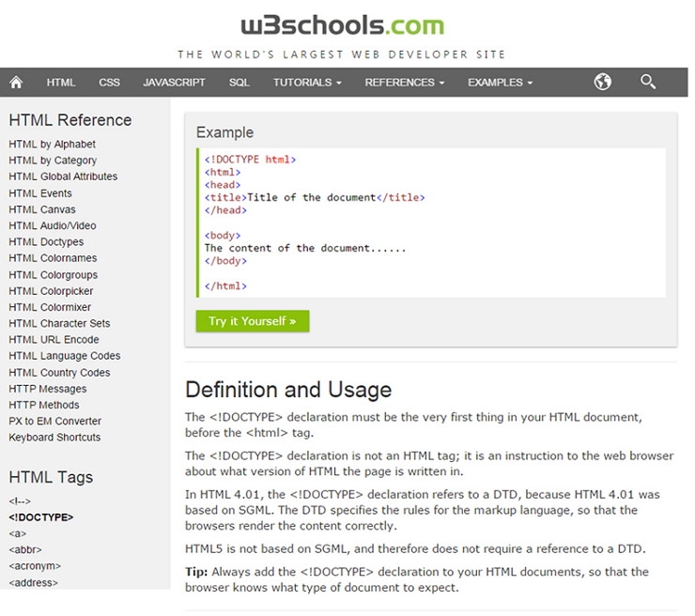Image resolution: width=695 pixels, height=616 pixels.
Task: Click the closing </html> code line
Action: [225, 286]
